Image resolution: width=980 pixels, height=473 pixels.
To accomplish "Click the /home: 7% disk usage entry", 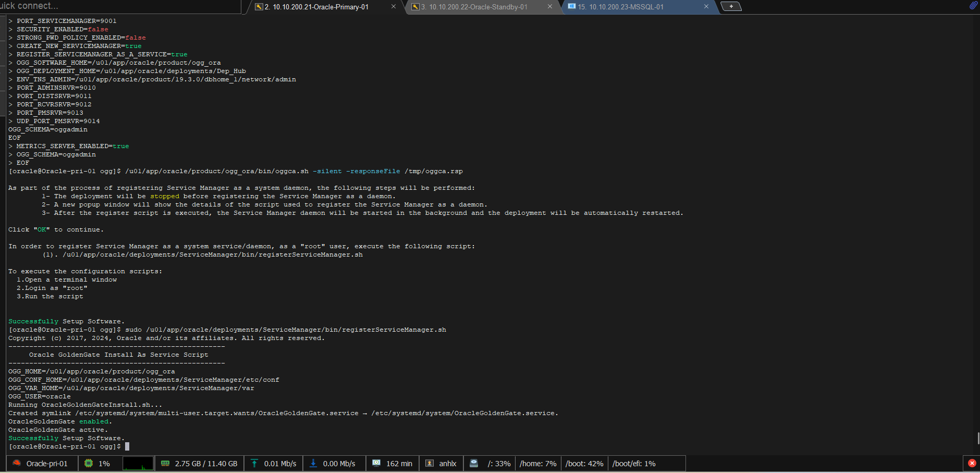I will pyautogui.click(x=538, y=464).
